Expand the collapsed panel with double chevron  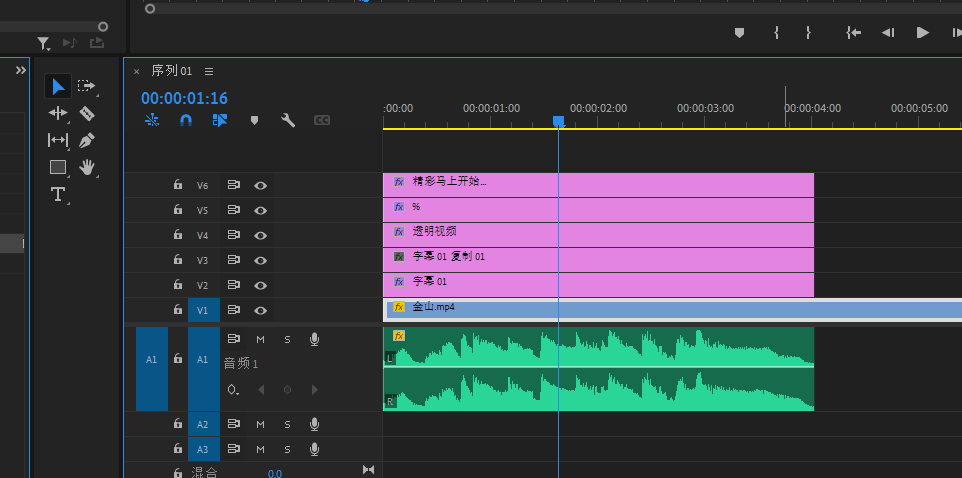tap(20, 70)
